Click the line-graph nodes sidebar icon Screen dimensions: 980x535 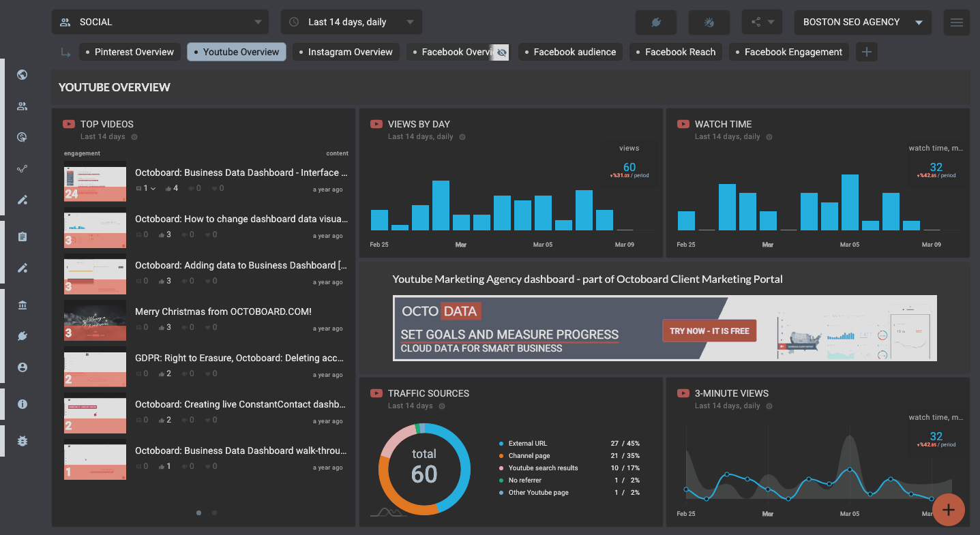(22, 169)
